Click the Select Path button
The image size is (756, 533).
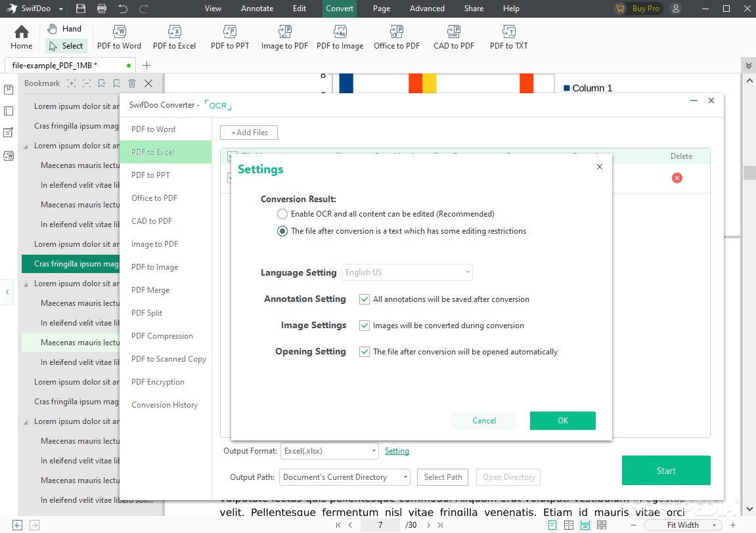pyautogui.click(x=443, y=477)
